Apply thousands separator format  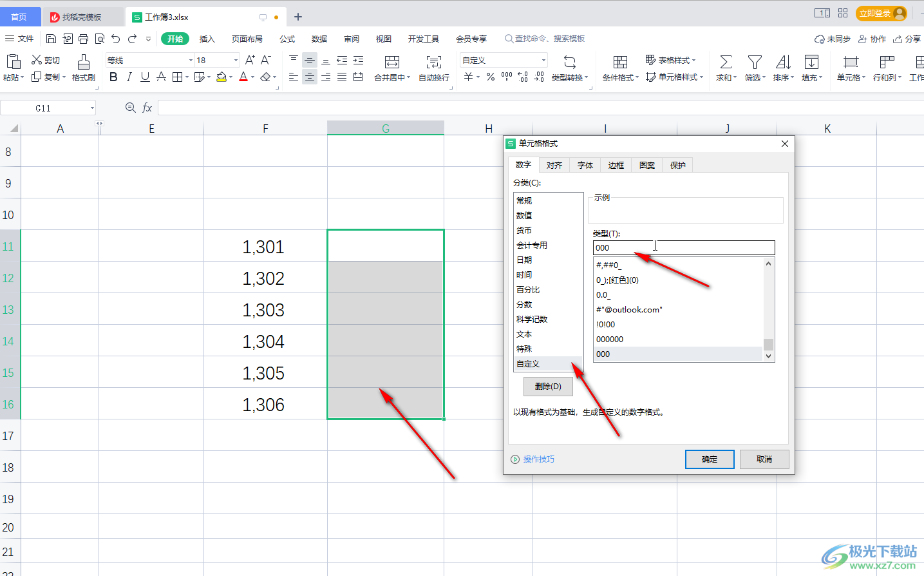click(x=507, y=77)
